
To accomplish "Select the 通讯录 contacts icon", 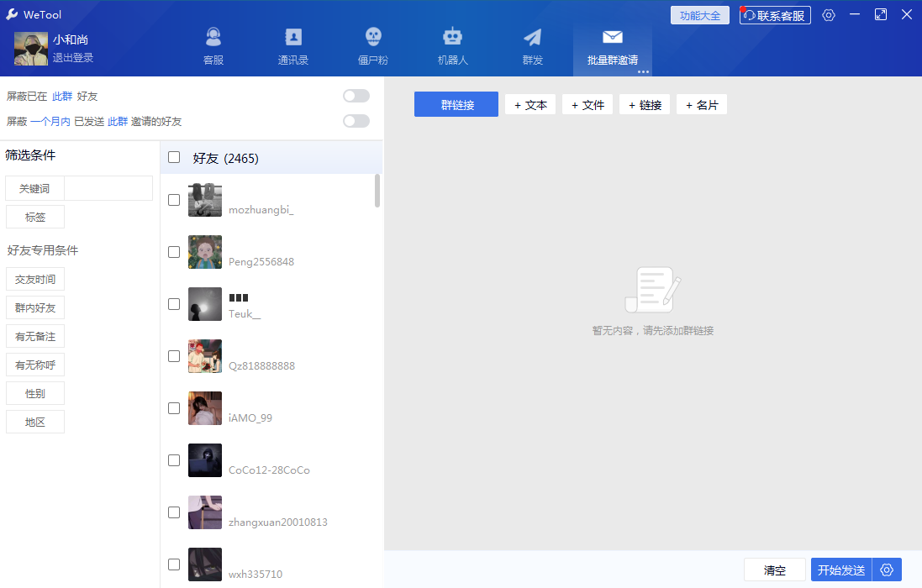I will 292,45.
